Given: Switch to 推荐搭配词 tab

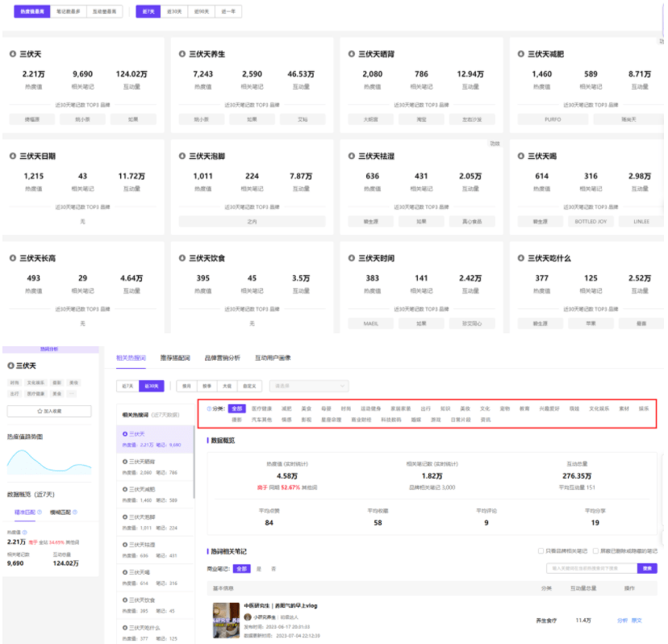Looking at the screenshot, I should coord(175,358).
